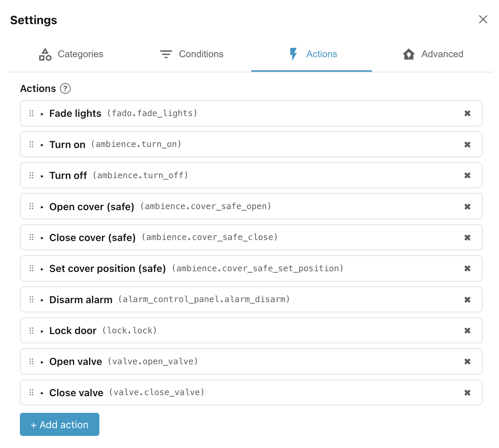Expand the Fade lights action

click(x=42, y=114)
